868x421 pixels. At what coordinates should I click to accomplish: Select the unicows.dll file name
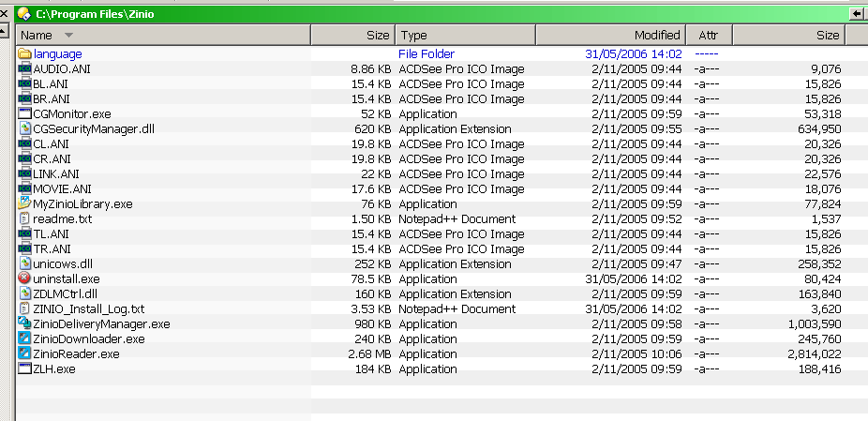(x=63, y=263)
